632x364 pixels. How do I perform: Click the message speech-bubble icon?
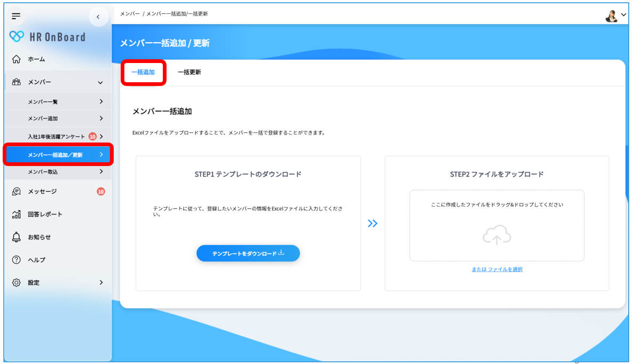tap(16, 192)
